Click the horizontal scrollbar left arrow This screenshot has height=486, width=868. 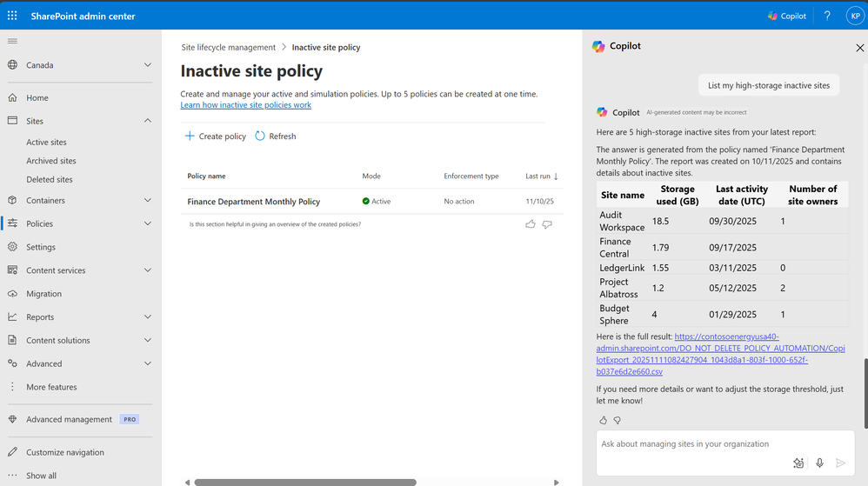click(x=187, y=483)
